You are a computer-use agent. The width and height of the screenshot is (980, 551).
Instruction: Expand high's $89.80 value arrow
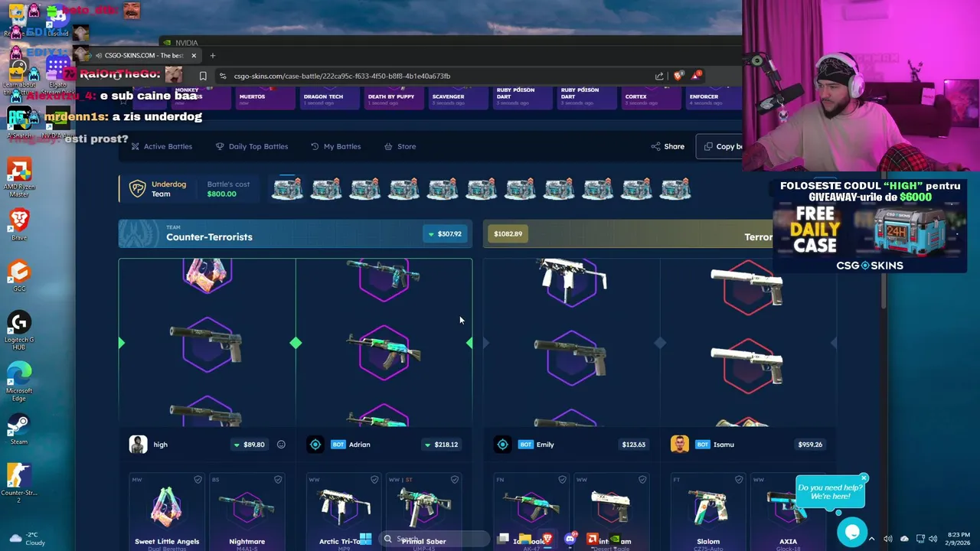(237, 445)
